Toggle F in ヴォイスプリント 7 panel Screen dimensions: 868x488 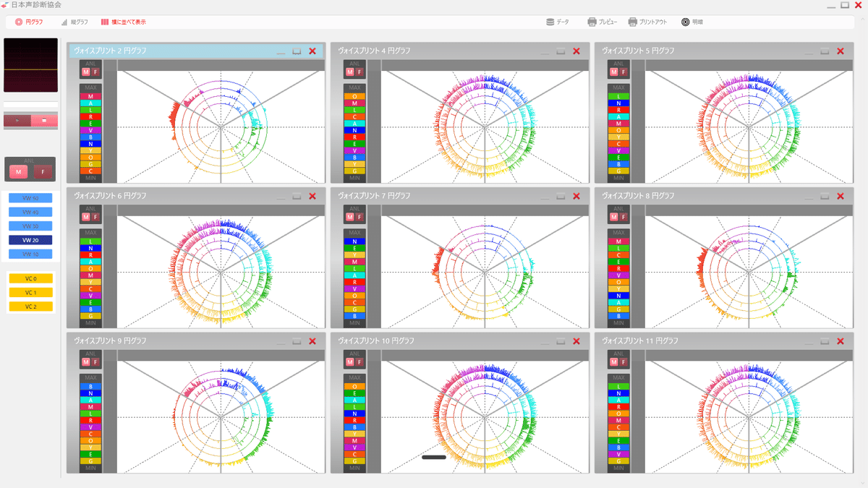point(359,217)
